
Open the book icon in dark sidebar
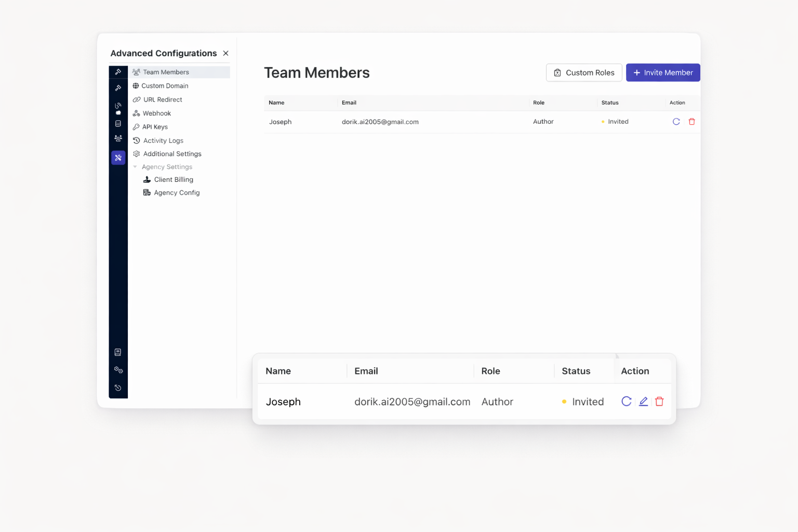118,352
